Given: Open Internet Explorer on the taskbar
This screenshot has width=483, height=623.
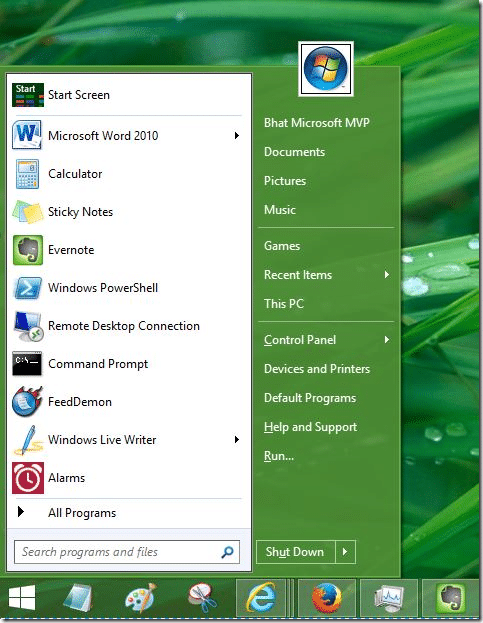Looking at the screenshot, I should point(261,598).
